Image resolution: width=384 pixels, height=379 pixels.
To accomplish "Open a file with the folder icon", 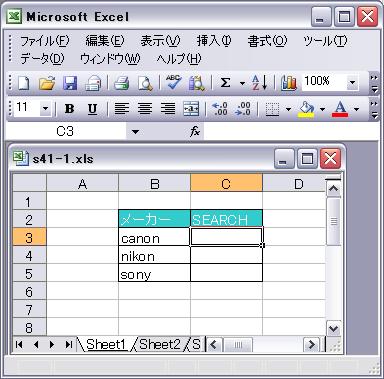I will pos(47,83).
